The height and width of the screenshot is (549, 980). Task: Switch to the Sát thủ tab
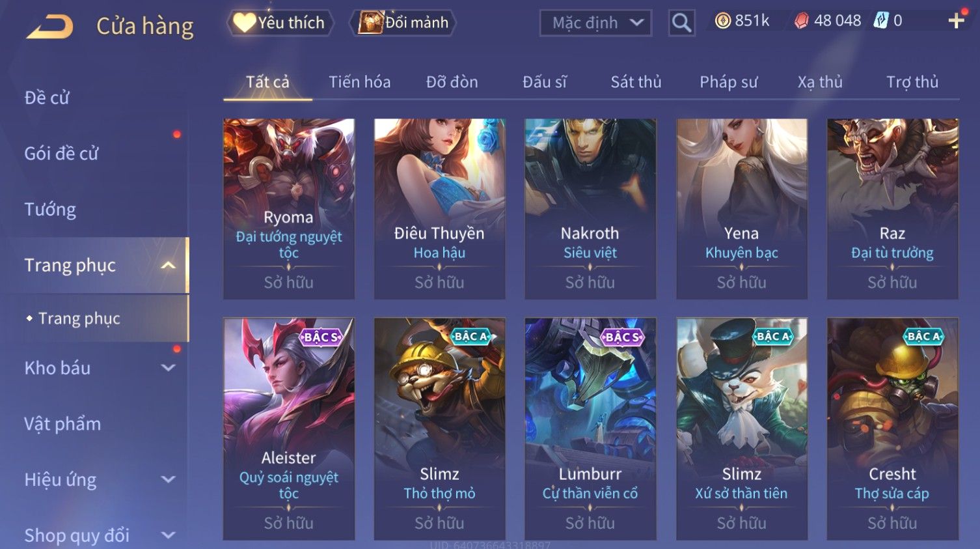[636, 82]
